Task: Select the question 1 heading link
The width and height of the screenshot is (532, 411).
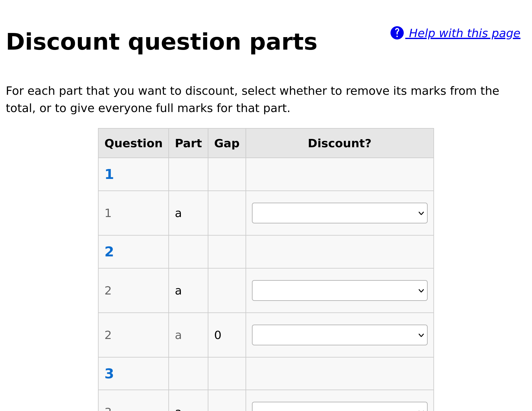Action: tap(109, 174)
